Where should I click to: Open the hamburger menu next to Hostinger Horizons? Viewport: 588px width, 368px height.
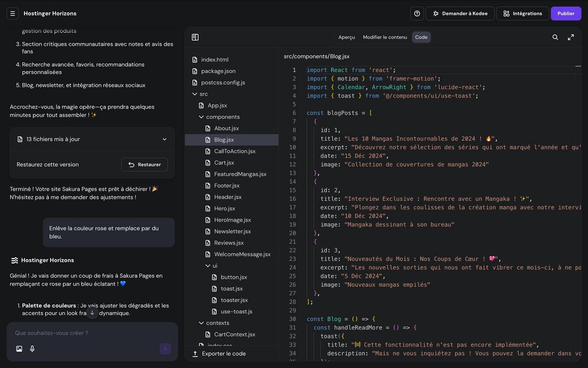(x=13, y=13)
